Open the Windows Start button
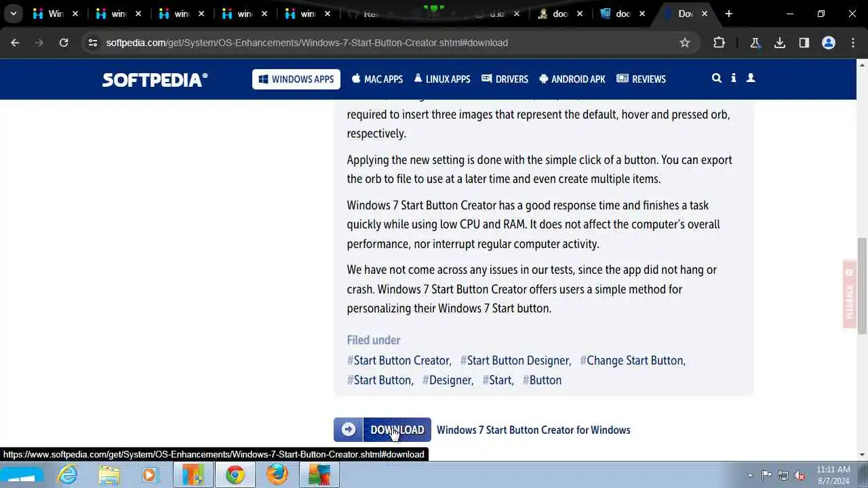868x488 pixels. pos(20,475)
